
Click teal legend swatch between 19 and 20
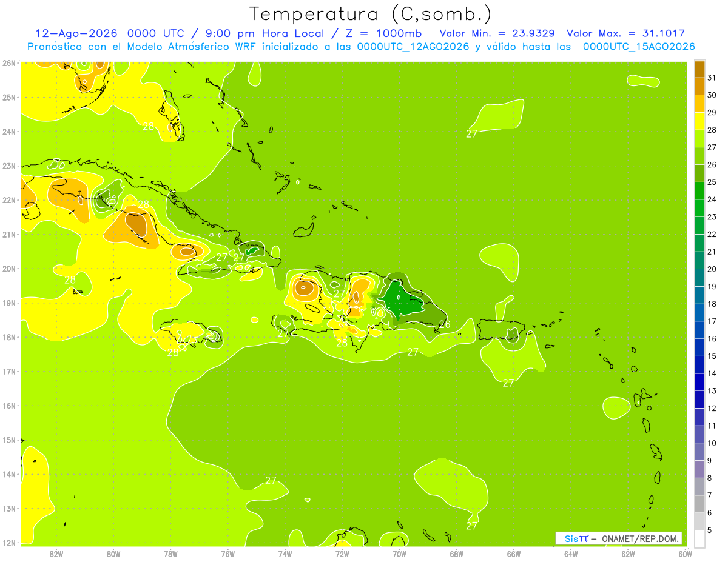pyautogui.click(x=699, y=278)
